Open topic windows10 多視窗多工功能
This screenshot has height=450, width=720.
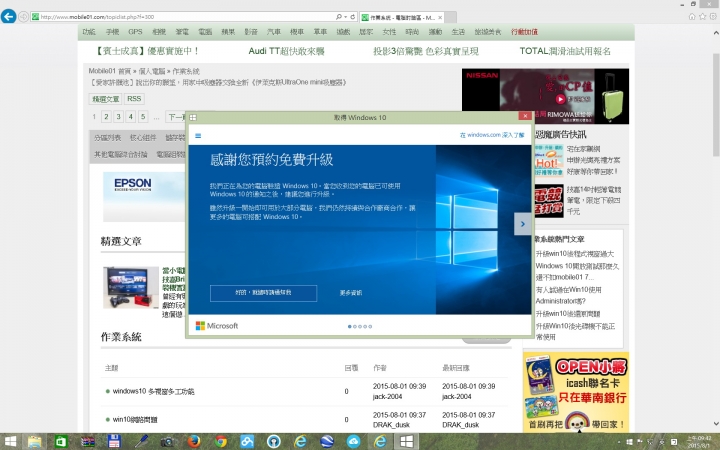pos(153,391)
